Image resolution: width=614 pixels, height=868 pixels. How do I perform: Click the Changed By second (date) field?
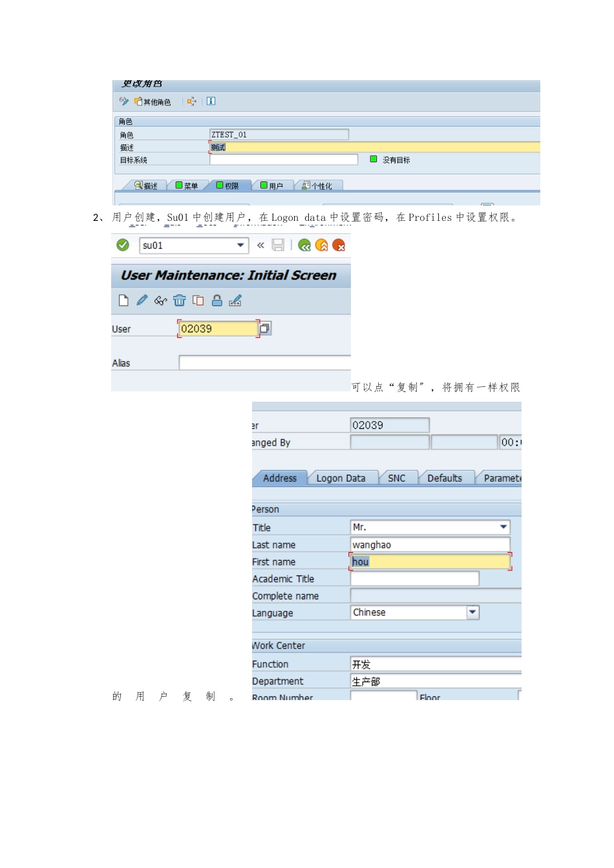point(464,442)
